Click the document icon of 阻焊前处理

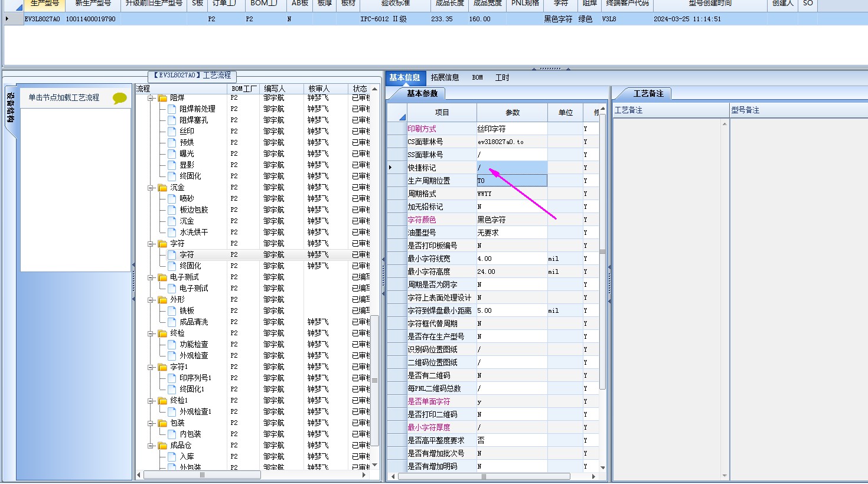(172, 109)
